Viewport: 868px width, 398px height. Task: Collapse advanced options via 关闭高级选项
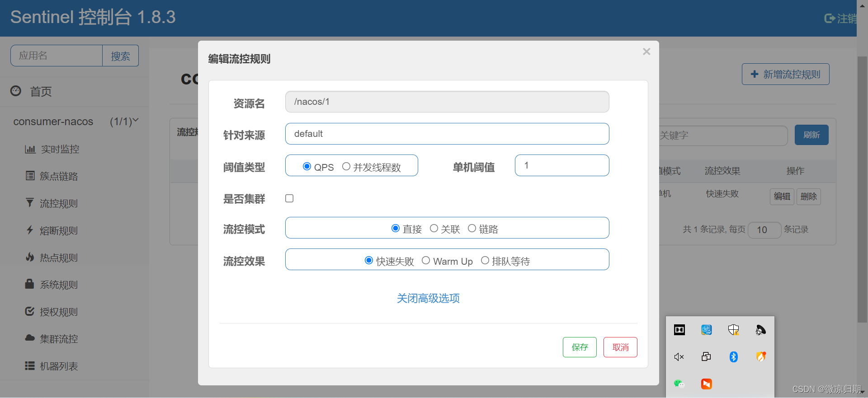[x=428, y=298]
